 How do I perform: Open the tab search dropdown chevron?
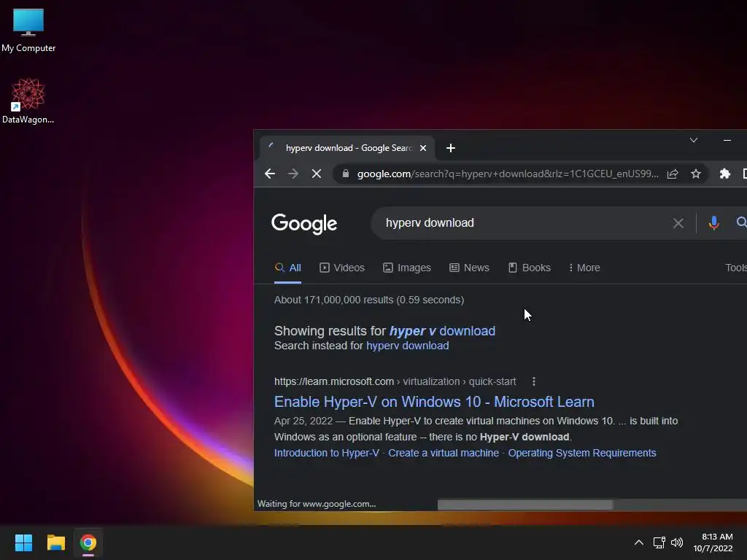[x=694, y=140]
